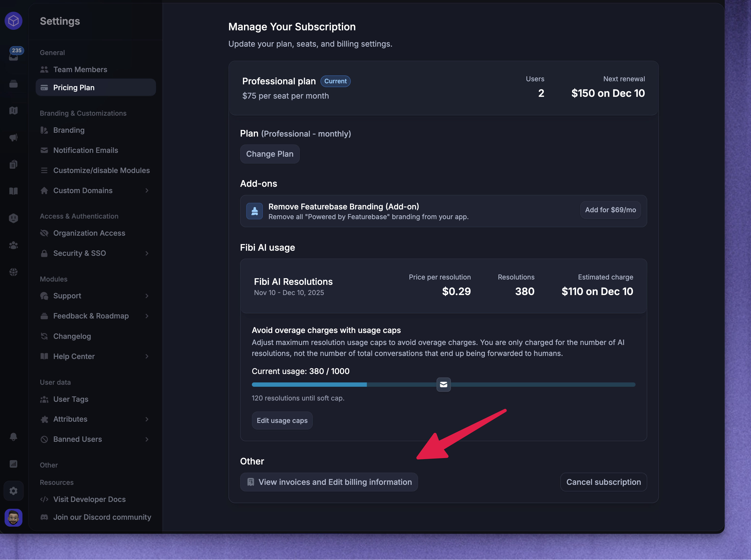Click the Featurebase cube logo icon

(x=14, y=21)
